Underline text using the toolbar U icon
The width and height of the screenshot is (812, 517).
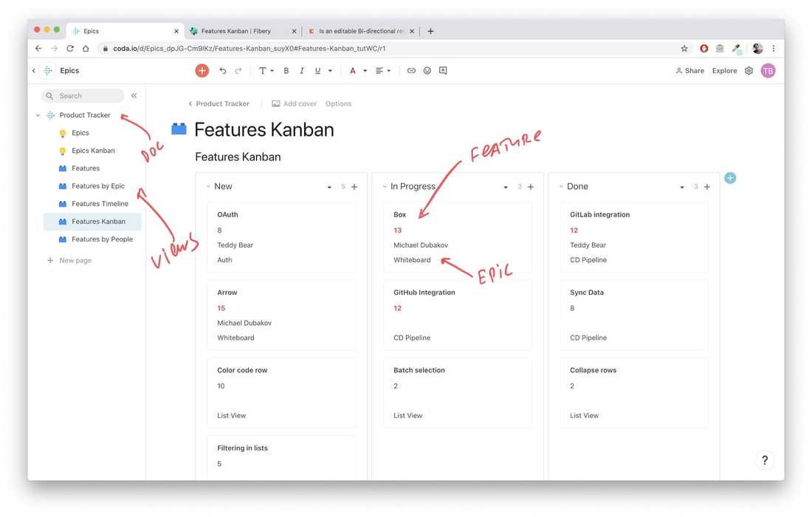tap(317, 70)
